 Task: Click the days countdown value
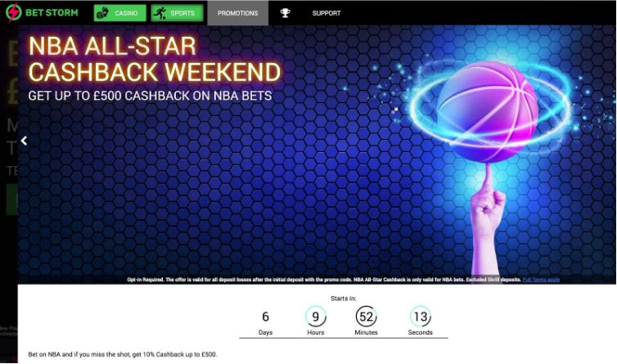click(x=265, y=317)
